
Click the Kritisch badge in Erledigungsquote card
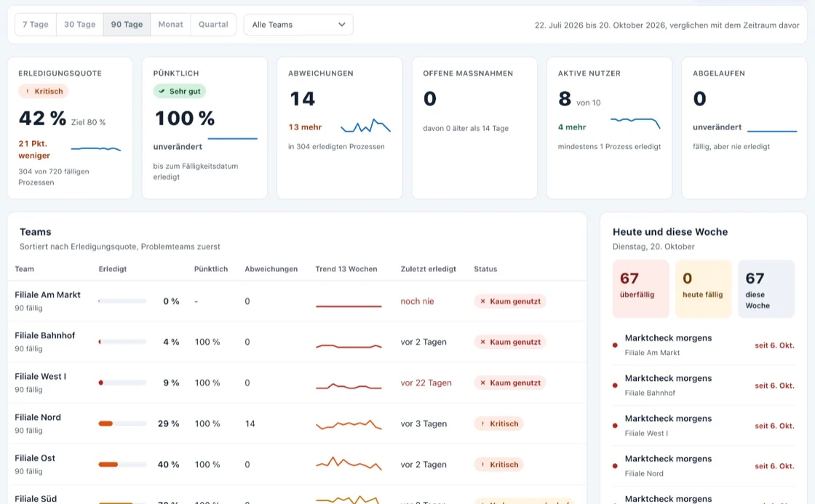[x=44, y=92]
